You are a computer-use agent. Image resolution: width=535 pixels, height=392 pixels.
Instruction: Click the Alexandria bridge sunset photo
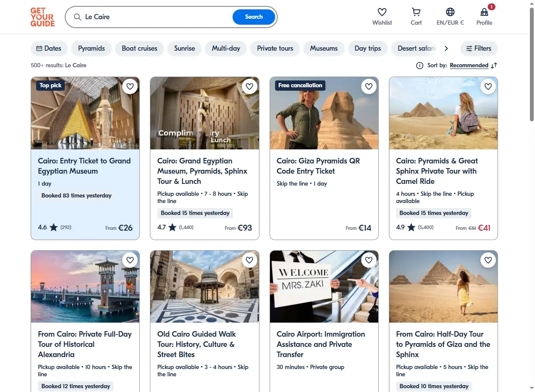(85, 286)
